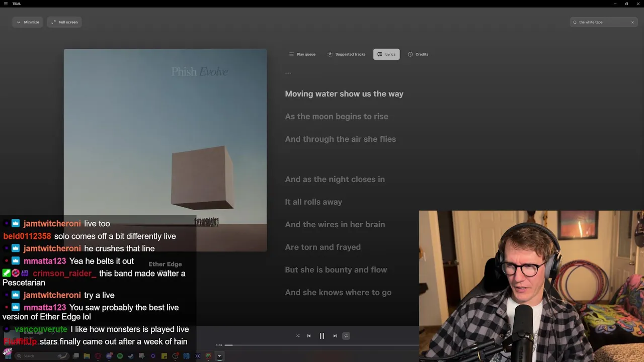Skip to next track

tap(335, 336)
